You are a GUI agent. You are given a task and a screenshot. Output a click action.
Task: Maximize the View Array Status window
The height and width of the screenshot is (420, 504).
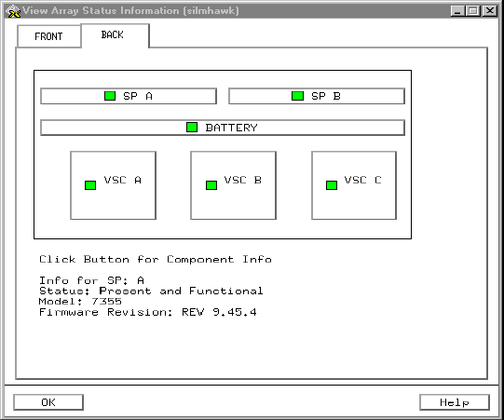(473, 11)
